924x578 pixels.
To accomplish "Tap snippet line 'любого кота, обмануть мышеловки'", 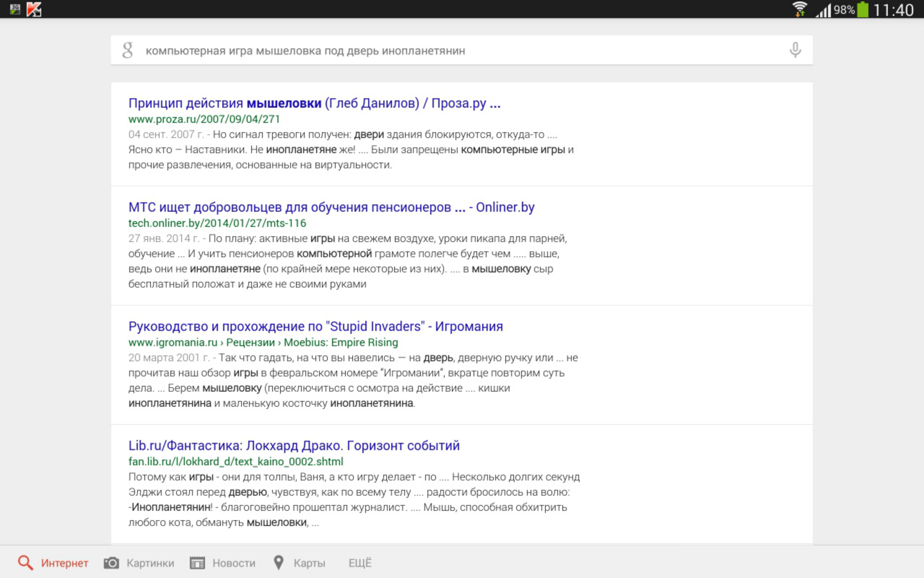I will pyautogui.click(x=223, y=523).
